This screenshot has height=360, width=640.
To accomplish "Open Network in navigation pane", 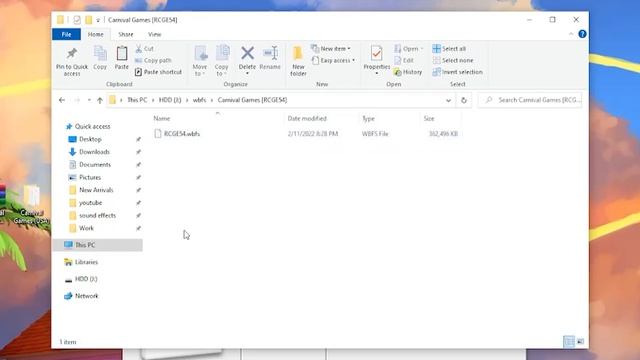I will click(x=87, y=296).
